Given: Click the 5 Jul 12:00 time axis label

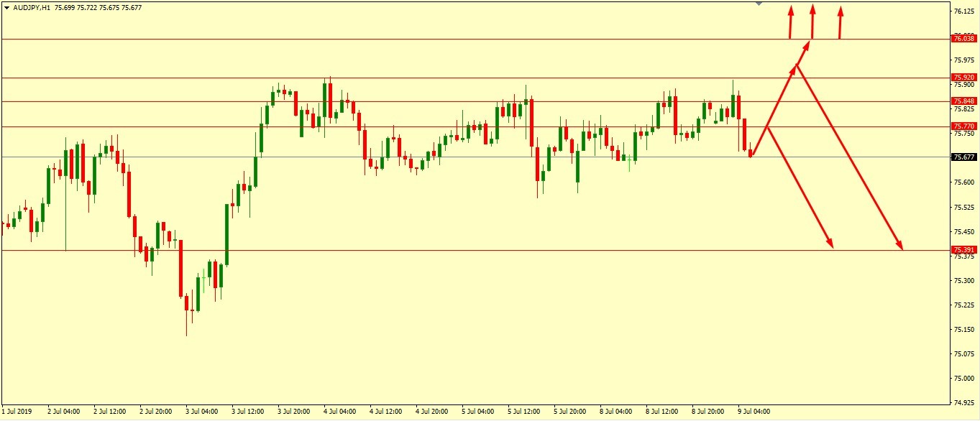Looking at the screenshot, I should 523,412.
